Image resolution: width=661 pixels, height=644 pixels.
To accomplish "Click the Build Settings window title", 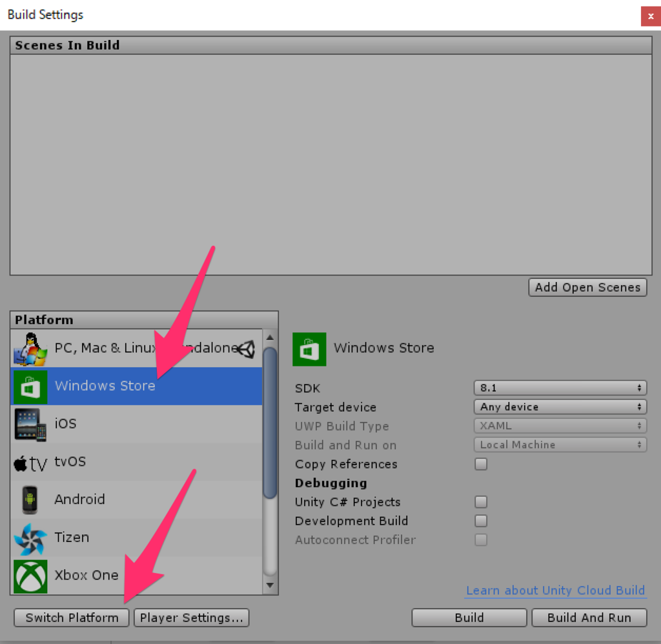I will [x=46, y=15].
